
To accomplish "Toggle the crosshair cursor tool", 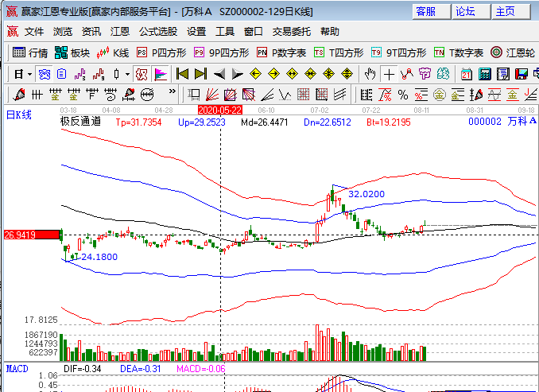I will point(389,74).
